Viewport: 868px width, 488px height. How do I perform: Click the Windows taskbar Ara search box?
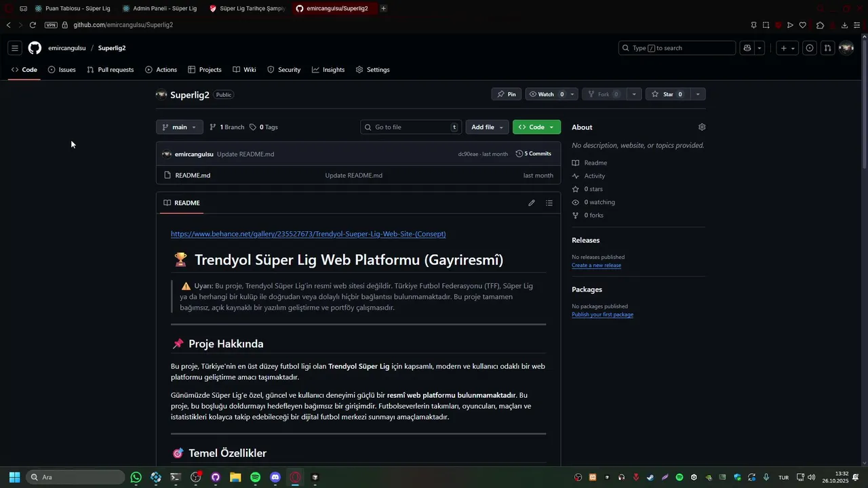75,477
